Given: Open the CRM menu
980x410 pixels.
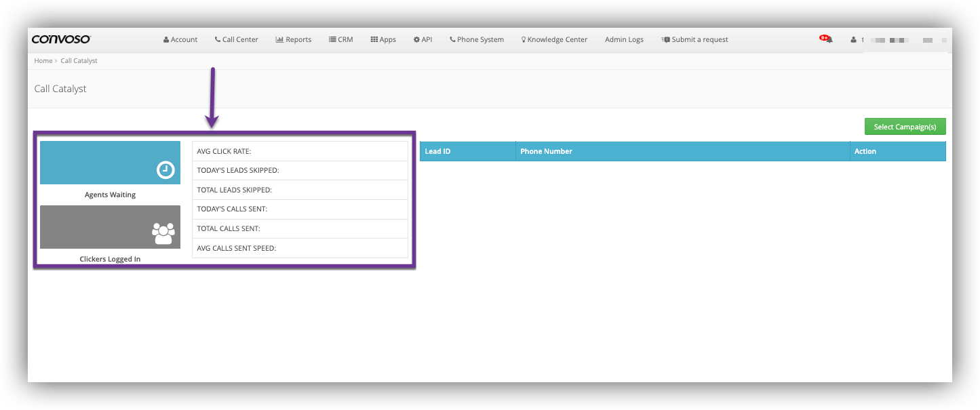Looking at the screenshot, I should [x=341, y=40].
